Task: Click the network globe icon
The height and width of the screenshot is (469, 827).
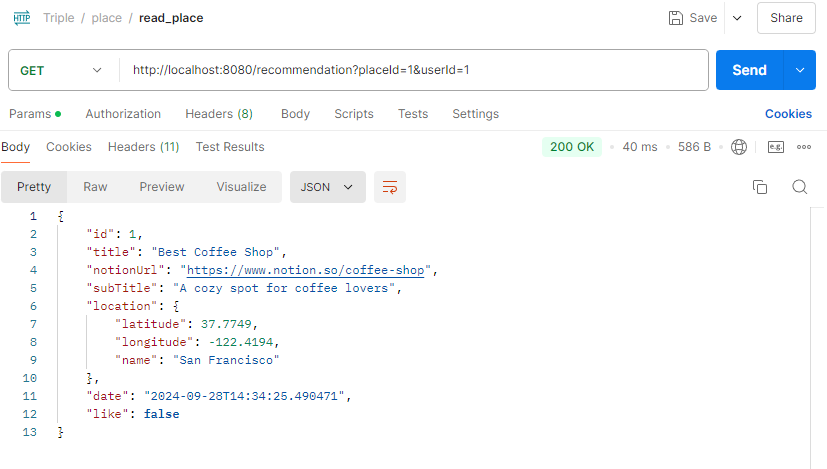Action: [x=738, y=147]
